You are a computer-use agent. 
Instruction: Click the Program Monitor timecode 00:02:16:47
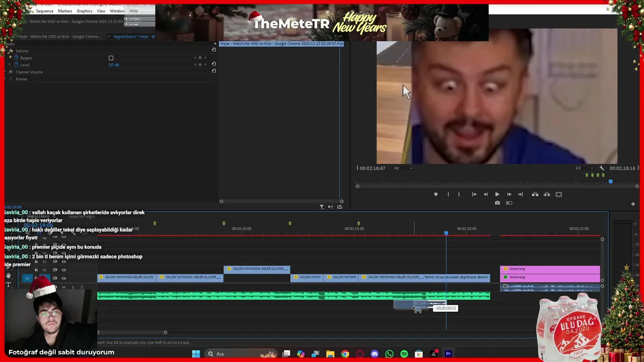(x=373, y=168)
